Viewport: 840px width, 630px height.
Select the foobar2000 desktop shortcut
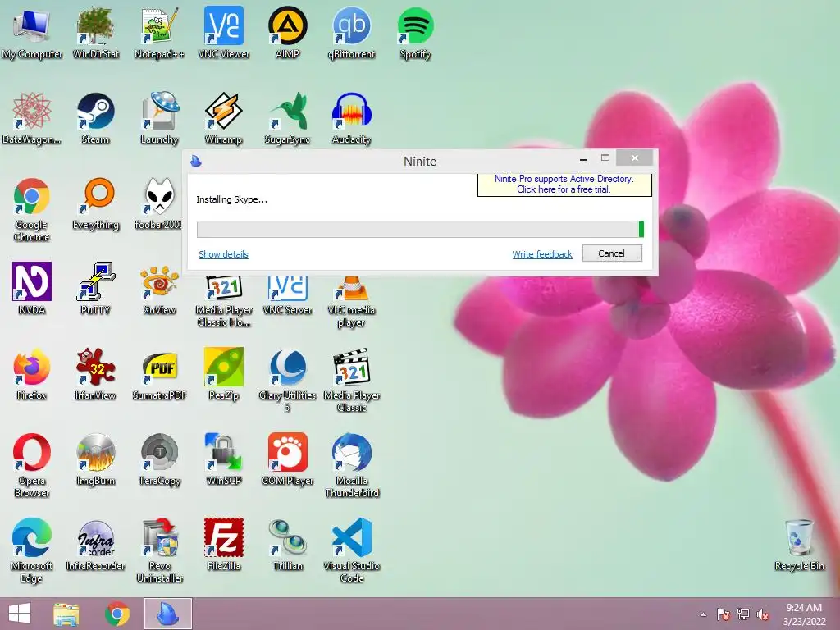click(158, 203)
